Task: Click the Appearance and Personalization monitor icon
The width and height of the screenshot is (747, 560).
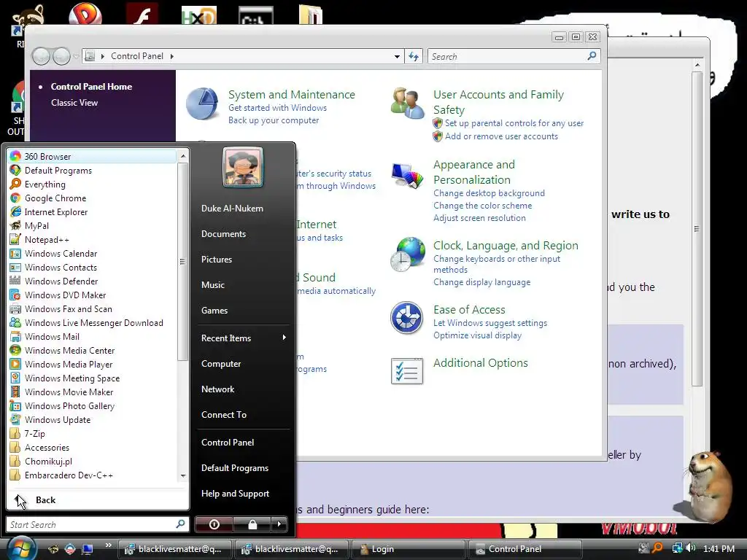Action: (407, 176)
